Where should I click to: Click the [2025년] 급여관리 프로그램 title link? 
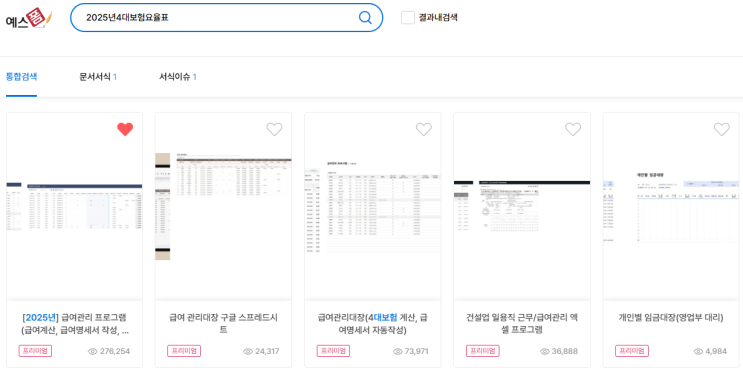(x=74, y=323)
